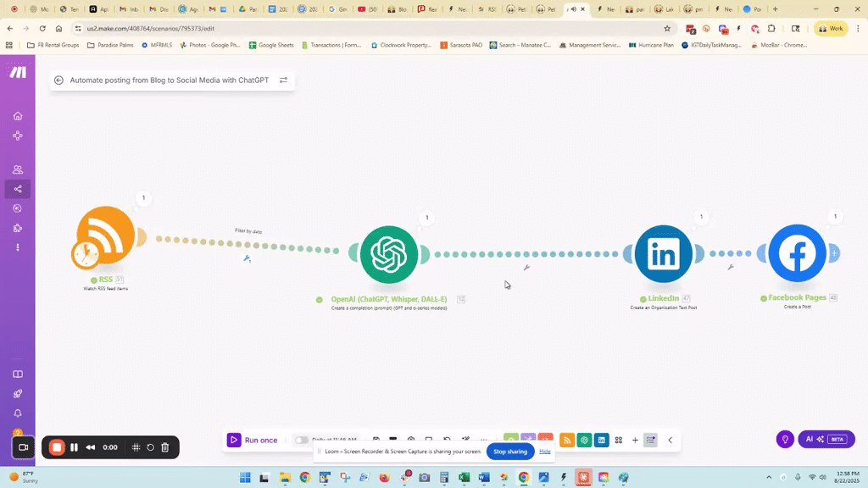Show hidden system tray icons
The height and width of the screenshot is (488, 868).
pos(768,477)
